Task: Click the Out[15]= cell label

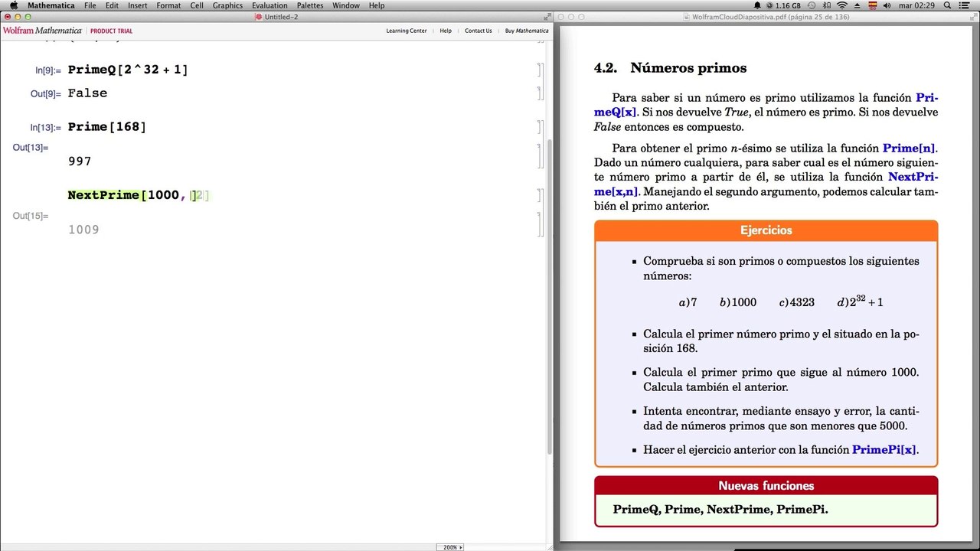Action: click(x=31, y=216)
